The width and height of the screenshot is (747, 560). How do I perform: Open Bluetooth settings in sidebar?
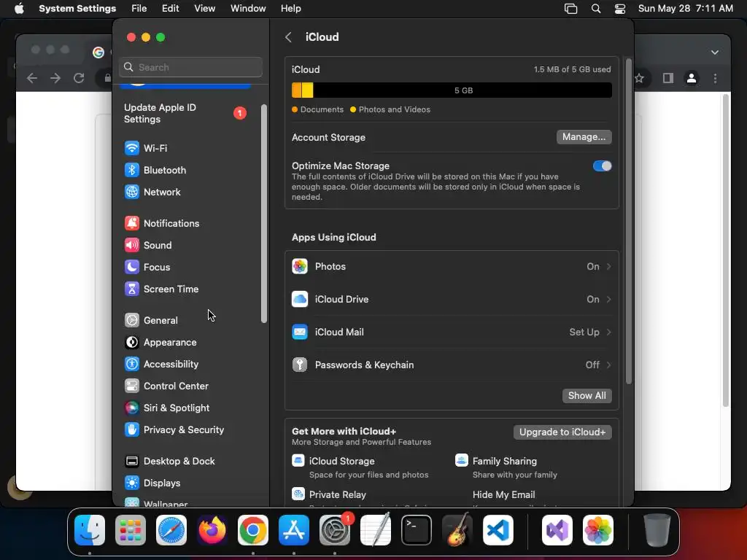tap(155, 170)
